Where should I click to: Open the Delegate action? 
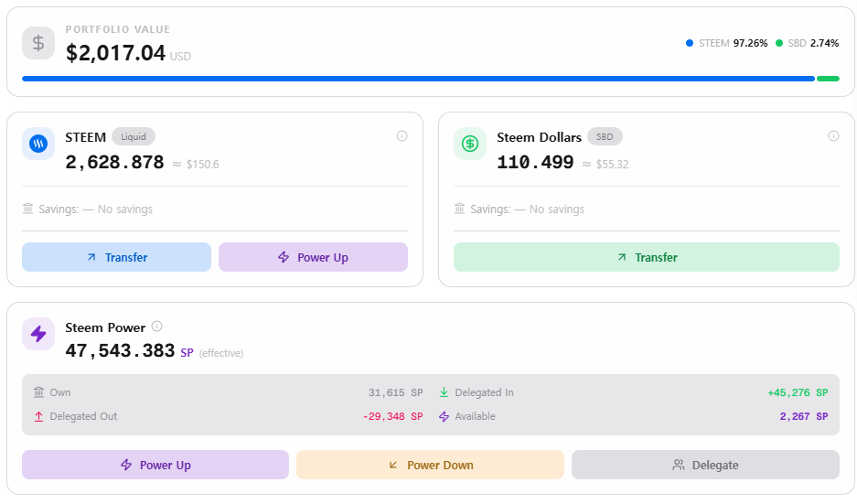click(x=705, y=465)
